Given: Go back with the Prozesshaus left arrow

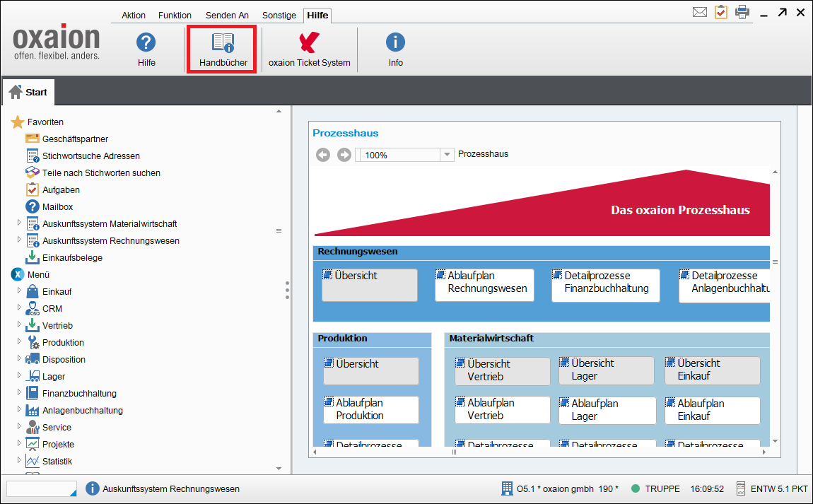Looking at the screenshot, I should 323,155.
